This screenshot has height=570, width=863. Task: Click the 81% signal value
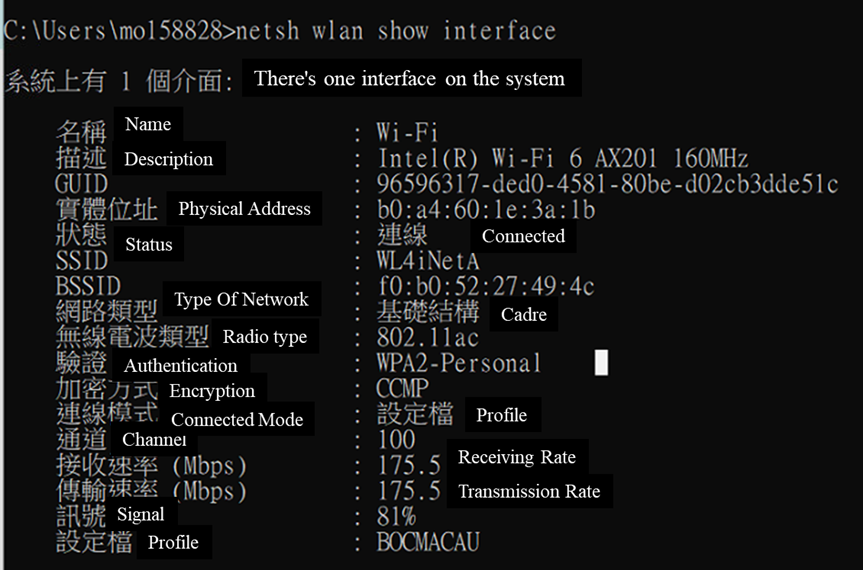click(396, 516)
